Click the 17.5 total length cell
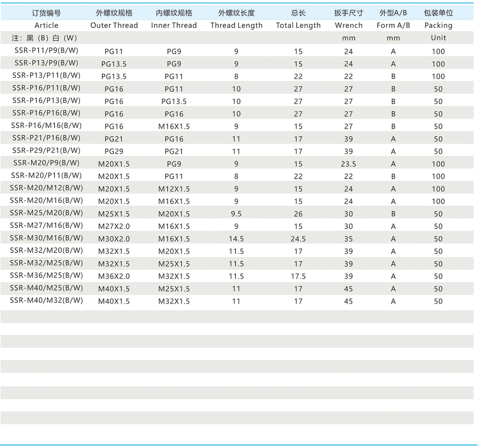The height and width of the screenshot is (448, 478). [298, 276]
